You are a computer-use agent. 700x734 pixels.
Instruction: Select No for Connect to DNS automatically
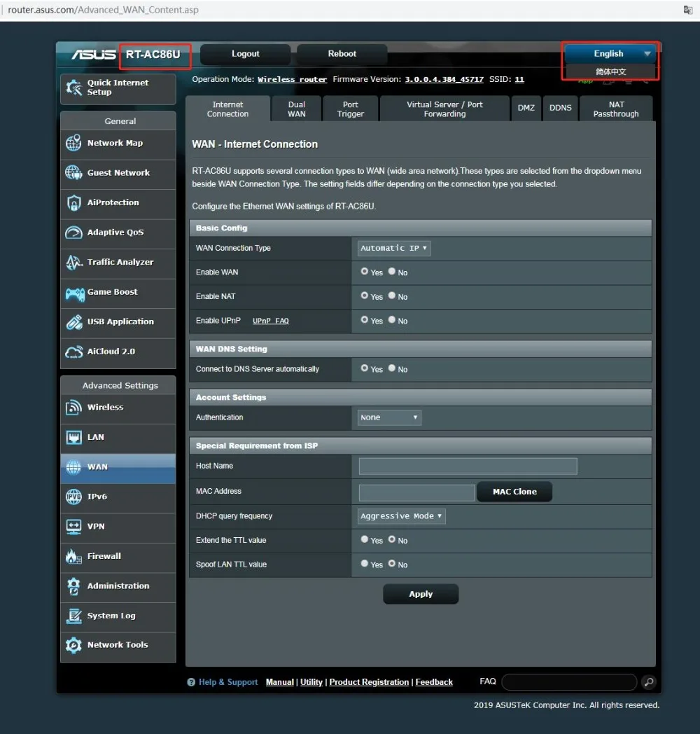pos(391,368)
